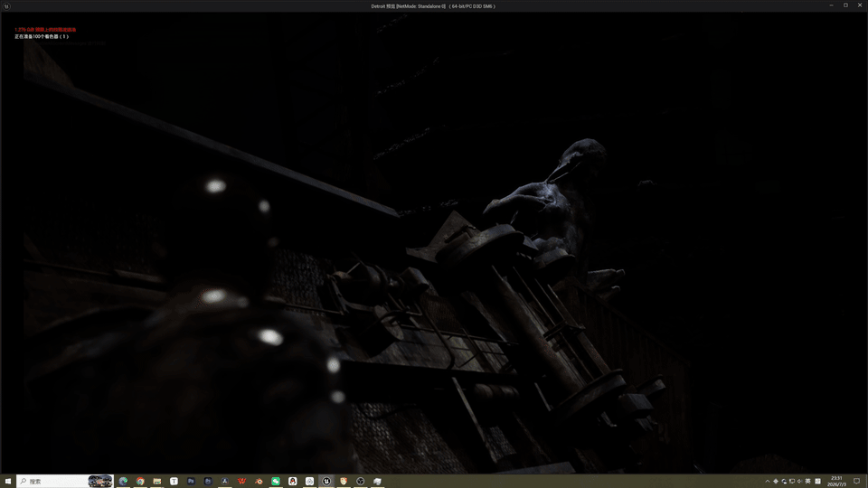Select the active Unreal Engine taskbar icon

pyautogui.click(x=326, y=482)
